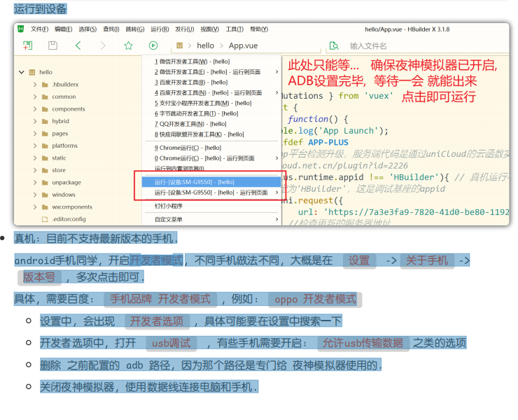The height and width of the screenshot is (420, 518).
Task: Expand the windows folder arrow
Action: (x=35, y=195)
